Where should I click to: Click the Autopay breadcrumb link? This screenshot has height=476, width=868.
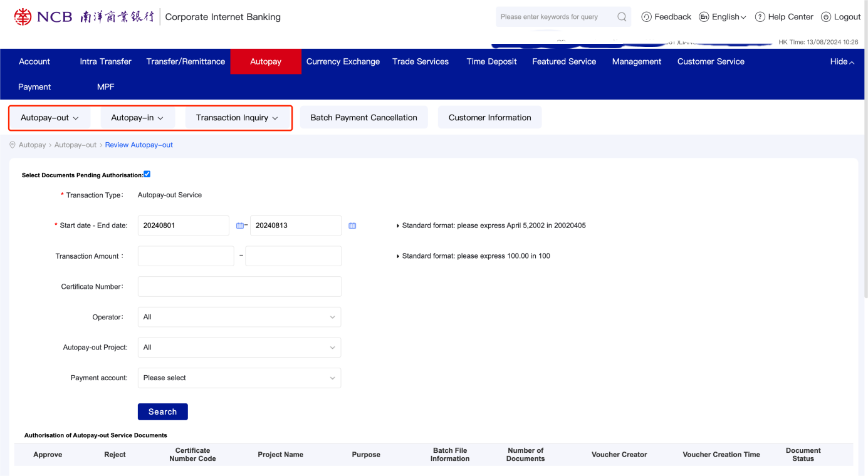[32, 145]
